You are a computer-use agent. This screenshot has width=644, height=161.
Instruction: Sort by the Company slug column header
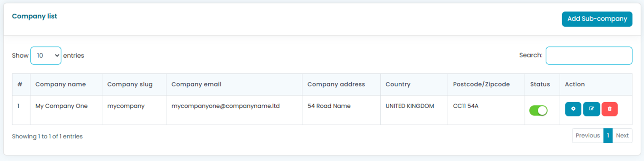click(x=130, y=84)
